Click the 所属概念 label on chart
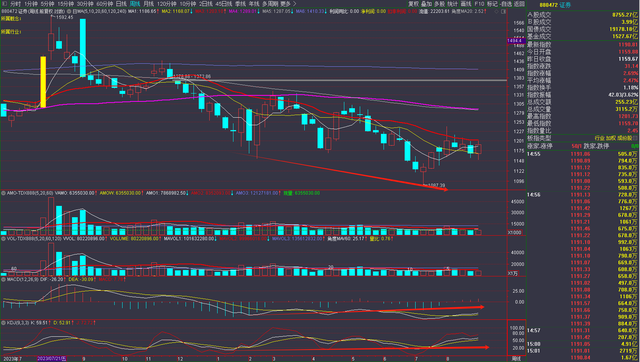Screen dimensions: 640x362 click(x=11, y=19)
